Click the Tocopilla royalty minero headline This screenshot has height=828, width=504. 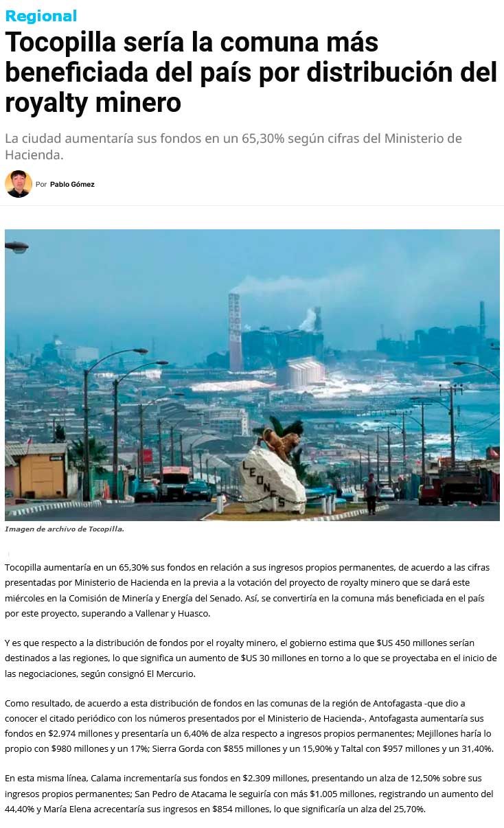(x=251, y=72)
